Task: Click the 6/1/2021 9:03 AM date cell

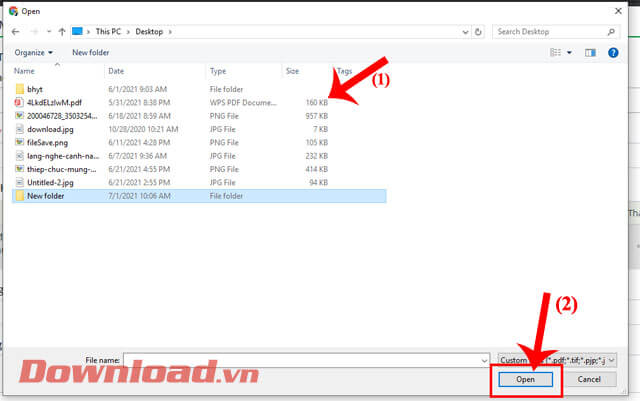Action: pyautogui.click(x=138, y=89)
